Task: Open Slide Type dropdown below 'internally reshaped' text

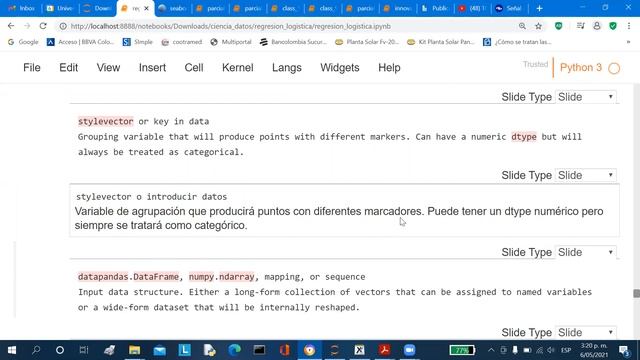Action: tap(585, 333)
